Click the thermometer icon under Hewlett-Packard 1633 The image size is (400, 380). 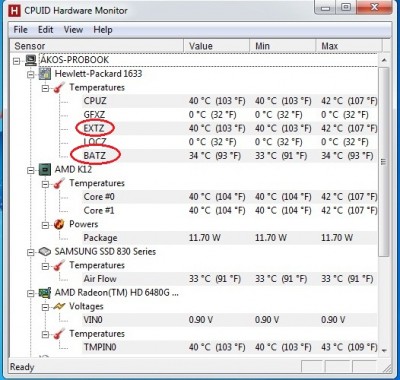point(59,88)
